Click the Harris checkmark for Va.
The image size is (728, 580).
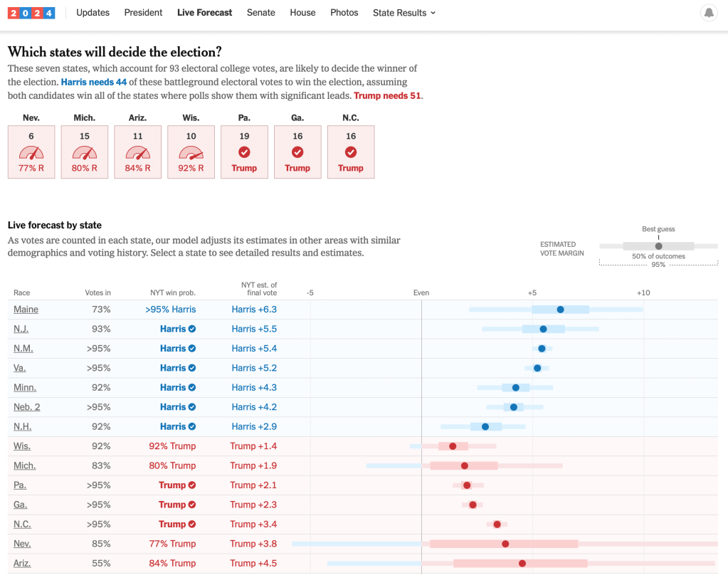[192, 368]
